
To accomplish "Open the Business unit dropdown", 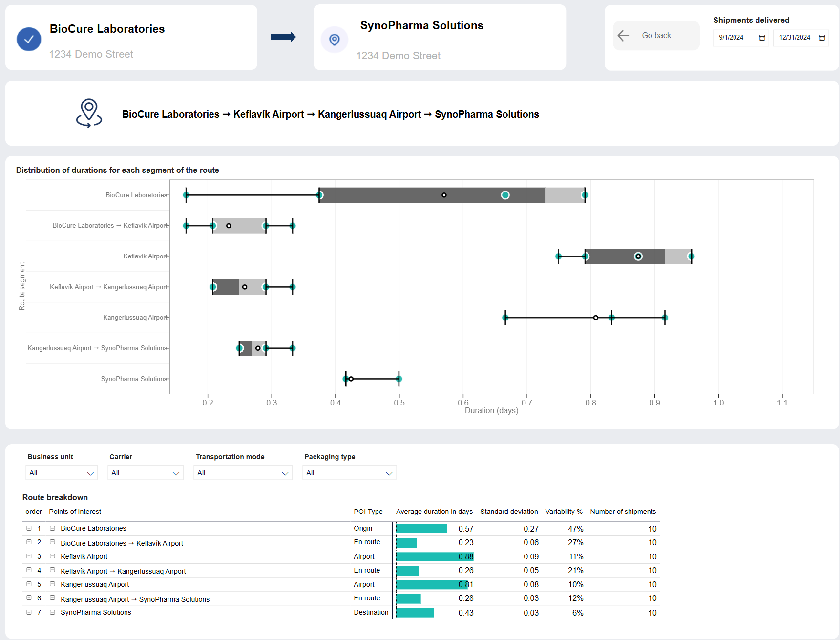I will coord(62,473).
